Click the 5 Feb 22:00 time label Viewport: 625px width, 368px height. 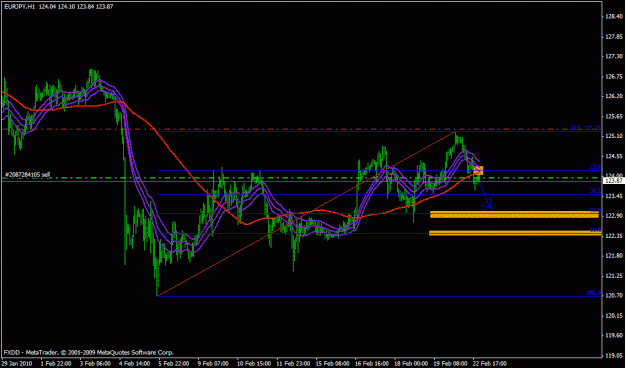[174, 364]
